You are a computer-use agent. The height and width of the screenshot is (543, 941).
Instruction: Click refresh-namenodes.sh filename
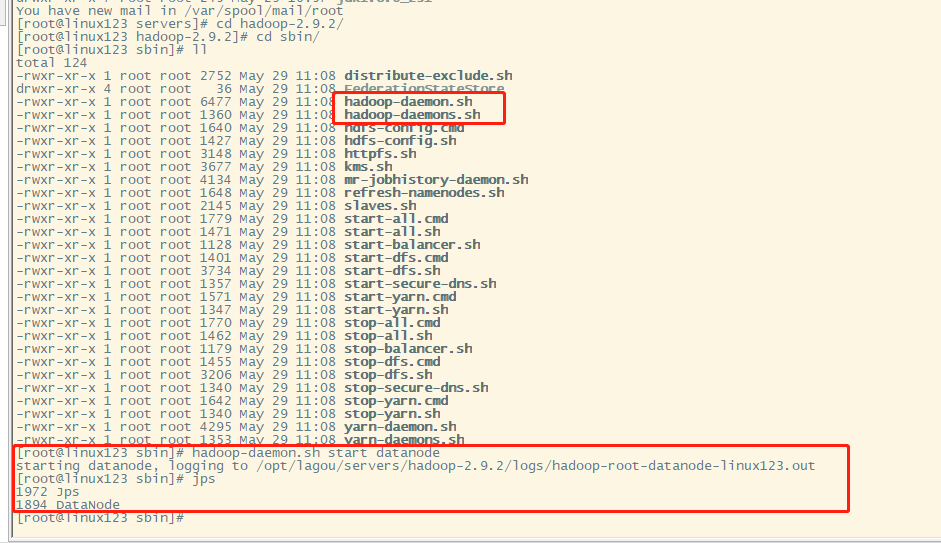tap(424, 193)
